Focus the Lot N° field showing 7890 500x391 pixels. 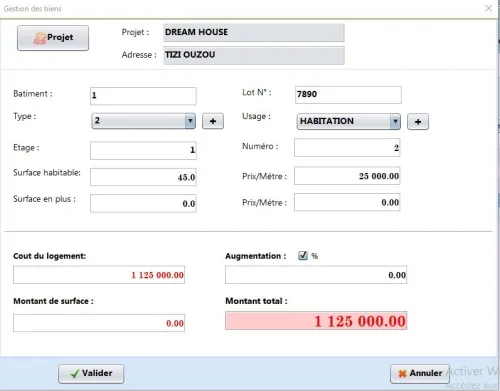[348, 95]
